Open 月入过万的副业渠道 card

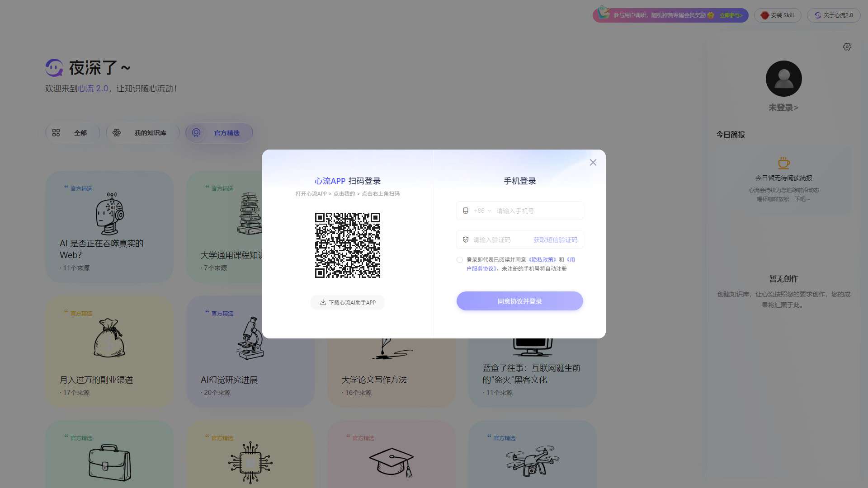pos(109,352)
